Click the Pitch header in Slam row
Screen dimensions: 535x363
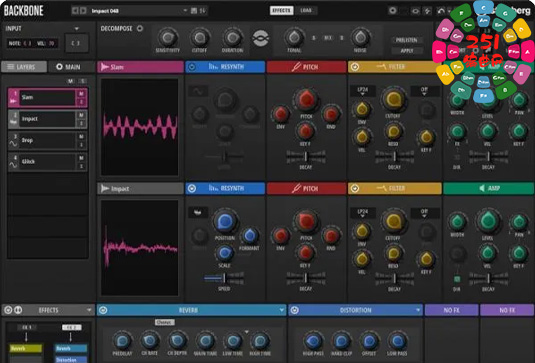[306, 67]
